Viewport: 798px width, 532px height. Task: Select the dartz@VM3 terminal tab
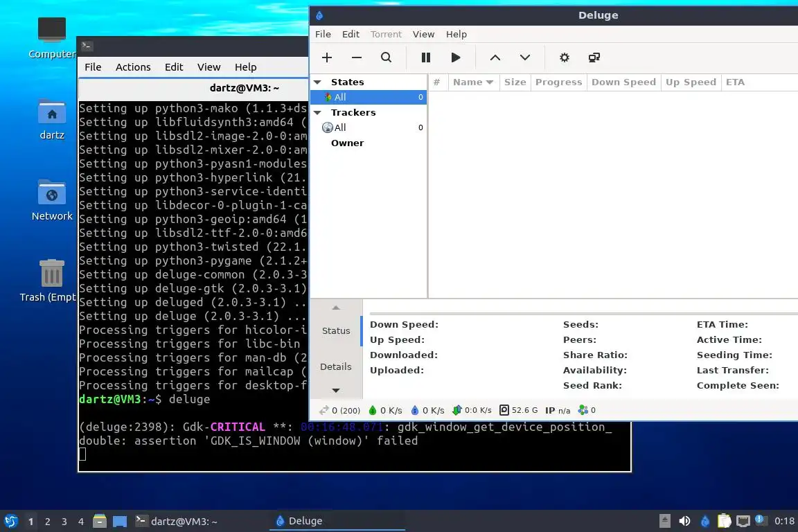(244, 88)
